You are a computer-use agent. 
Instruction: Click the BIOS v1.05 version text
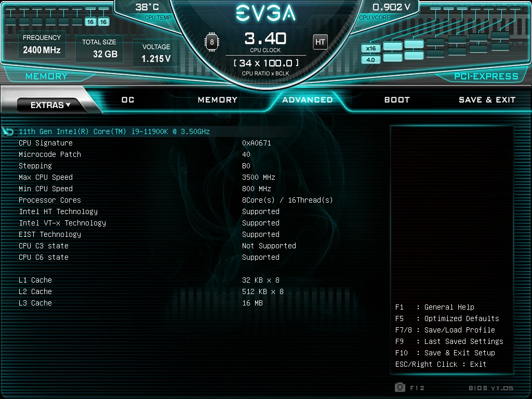pyautogui.click(x=491, y=388)
